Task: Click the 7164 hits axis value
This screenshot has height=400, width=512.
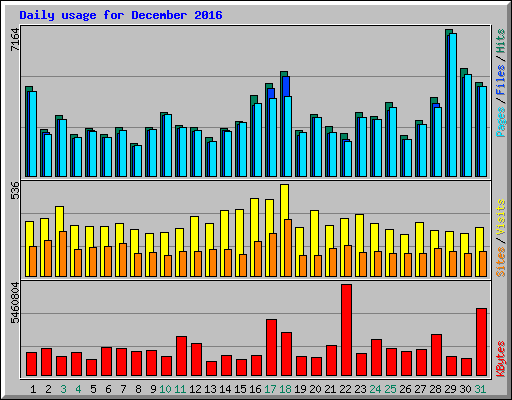Action: tap(15, 39)
